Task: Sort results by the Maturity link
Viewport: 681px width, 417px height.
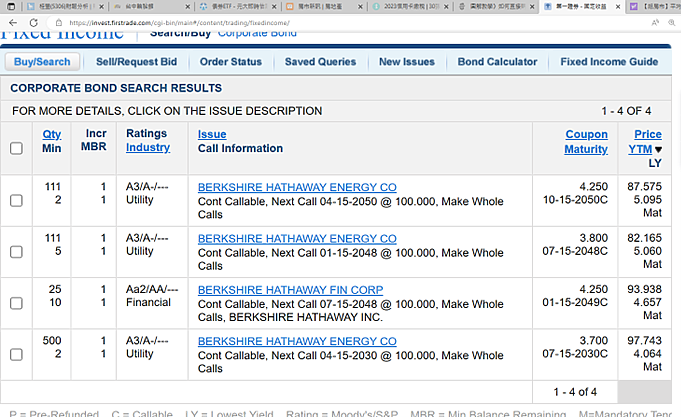Action: point(586,149)
